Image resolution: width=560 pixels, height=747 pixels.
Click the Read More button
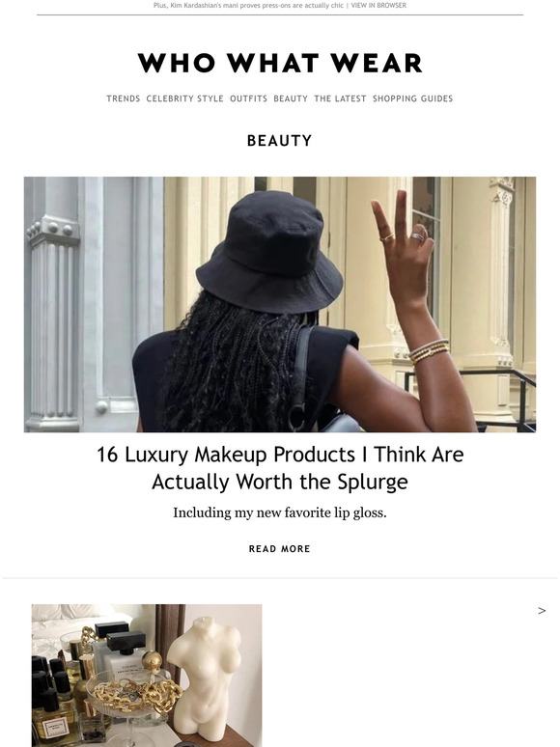(280, 549)
